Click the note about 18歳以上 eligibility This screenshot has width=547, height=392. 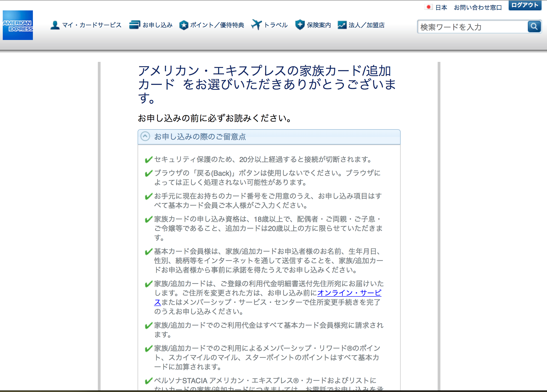(269, 228)
